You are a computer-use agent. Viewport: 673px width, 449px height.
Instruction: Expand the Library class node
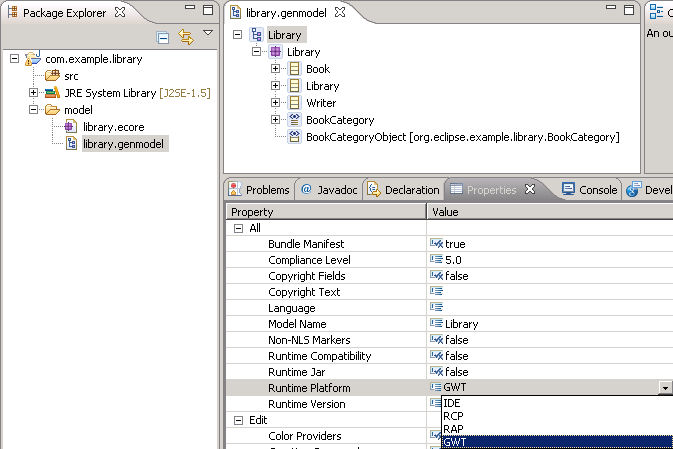pos(276,85)
